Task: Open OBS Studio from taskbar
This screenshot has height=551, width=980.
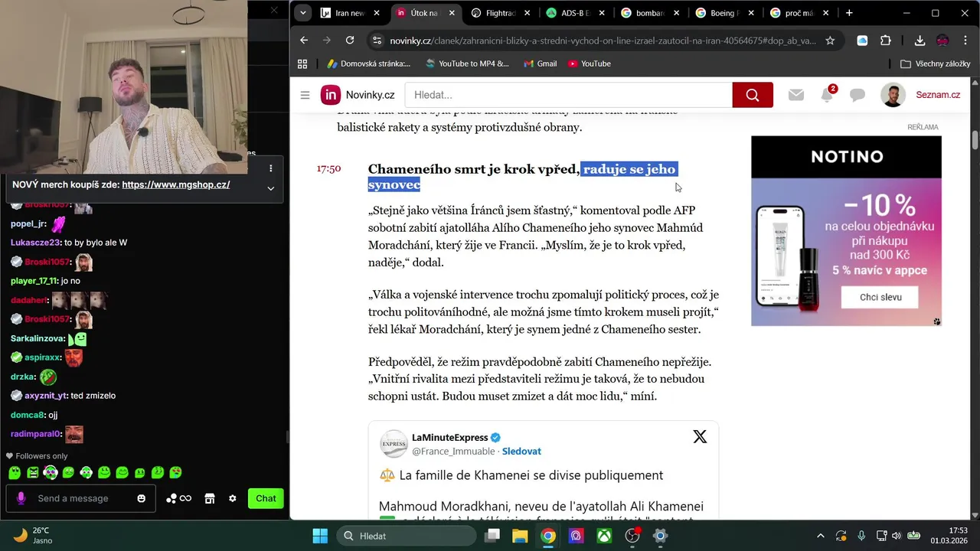Action: tap(632, 536)
